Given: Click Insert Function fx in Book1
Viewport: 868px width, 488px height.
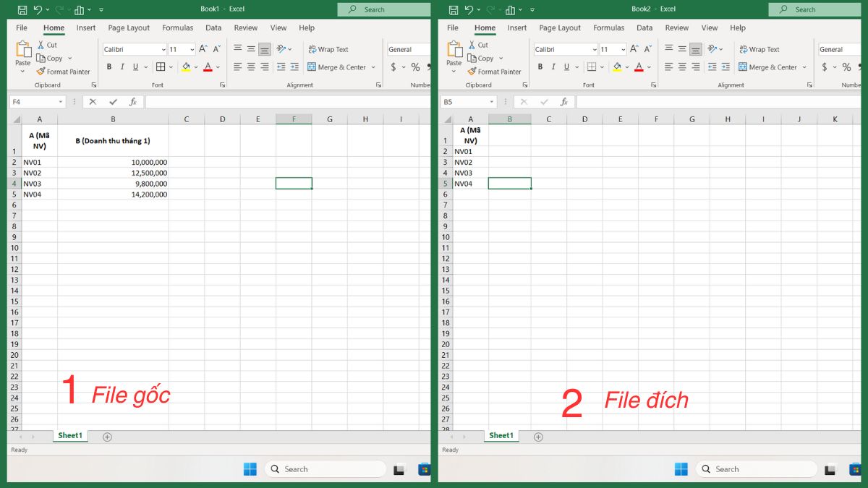Looking at the screenshot, I should pyautogui.click(x=132, y=102).
